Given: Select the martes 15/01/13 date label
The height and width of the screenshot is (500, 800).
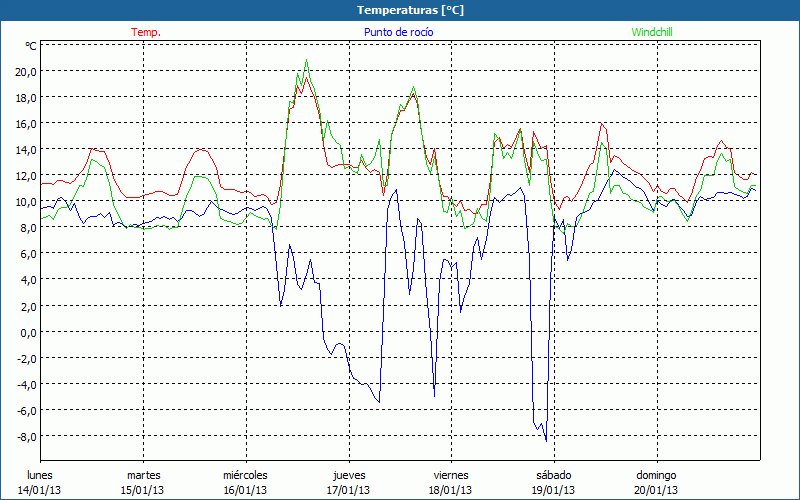Looking at the screenshot, I should (143, 482).
